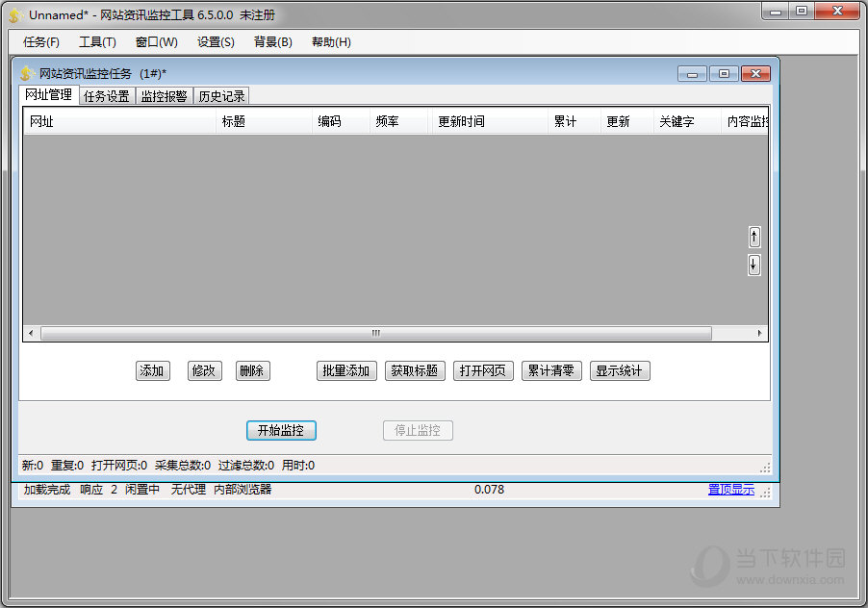This screenshot has height=608, width=868.
Task: Click the 更新时间 column header
Action: 490,121
